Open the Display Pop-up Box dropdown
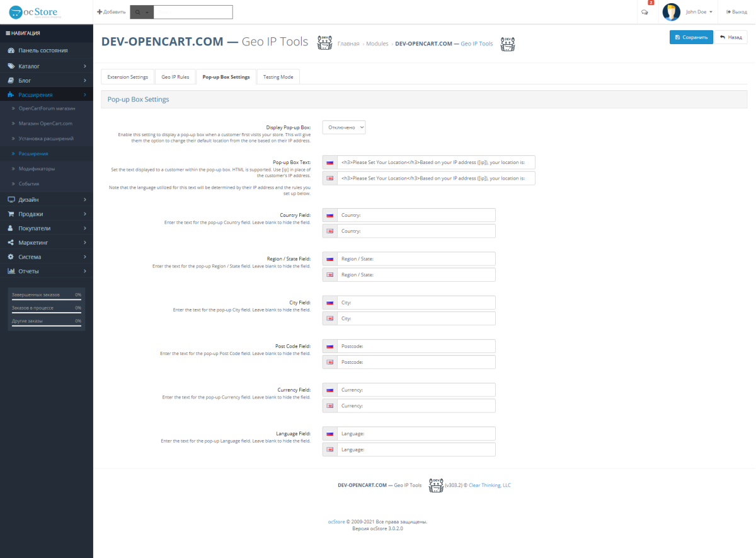756x558 pixels. point(344,127)
